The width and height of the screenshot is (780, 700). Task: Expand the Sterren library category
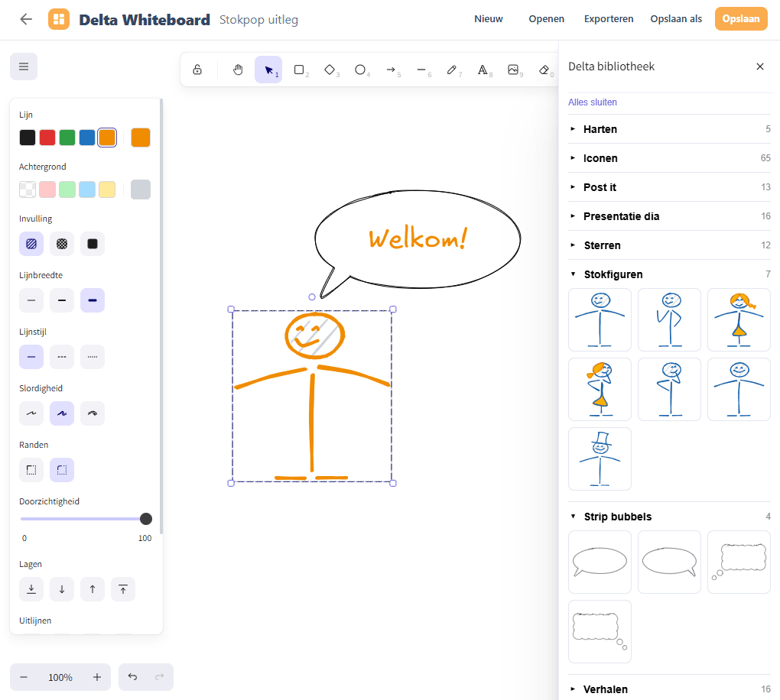[670, 245]
